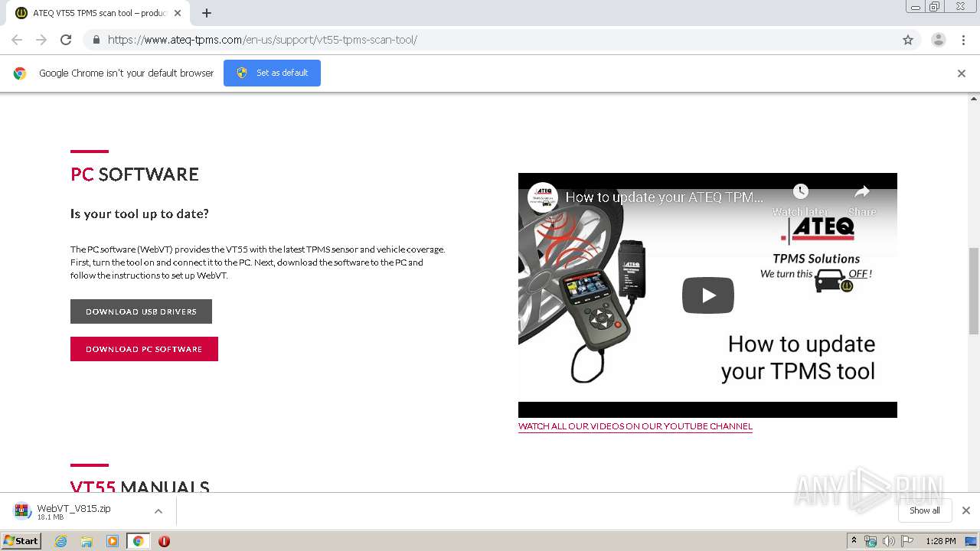
Task: Click the padlock site security icon
Action: pos(96,40)
